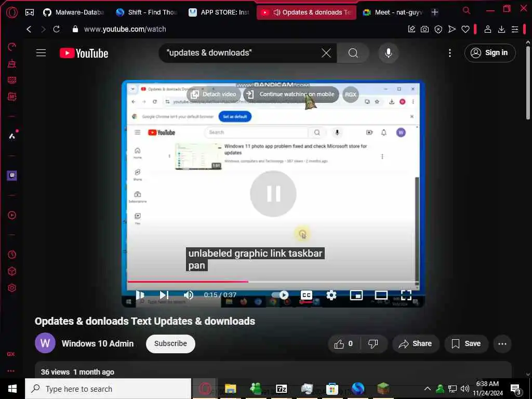Show hidden icons chevron in system tray
The image size is (532, 399).
(428, 389)
